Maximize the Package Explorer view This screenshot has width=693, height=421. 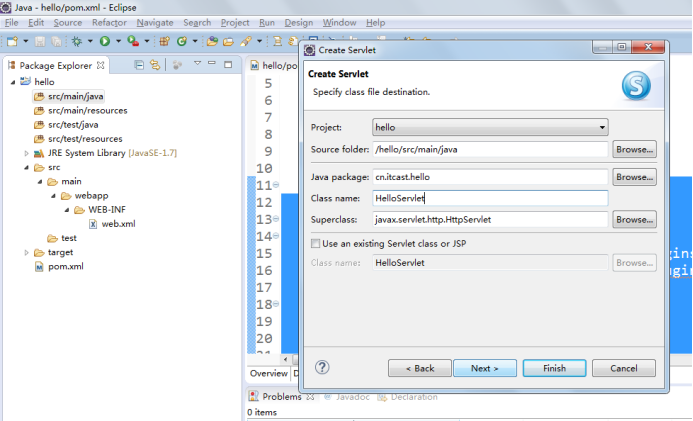coord(228,65)
